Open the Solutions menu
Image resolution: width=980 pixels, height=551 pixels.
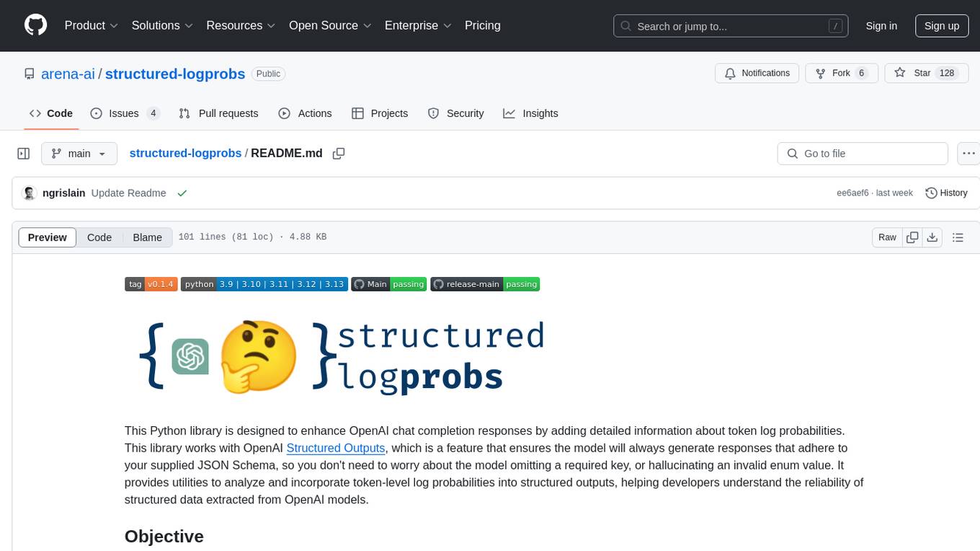tap(162, 25)
